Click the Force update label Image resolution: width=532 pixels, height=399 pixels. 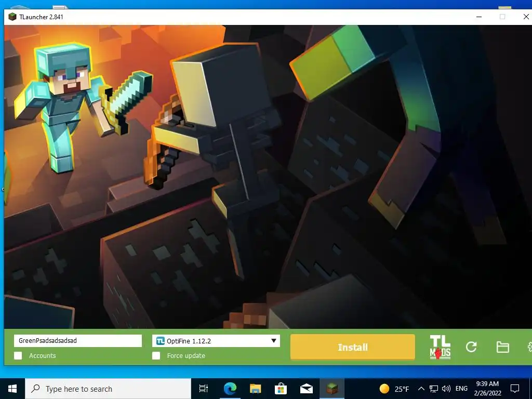tap(186, 355)
